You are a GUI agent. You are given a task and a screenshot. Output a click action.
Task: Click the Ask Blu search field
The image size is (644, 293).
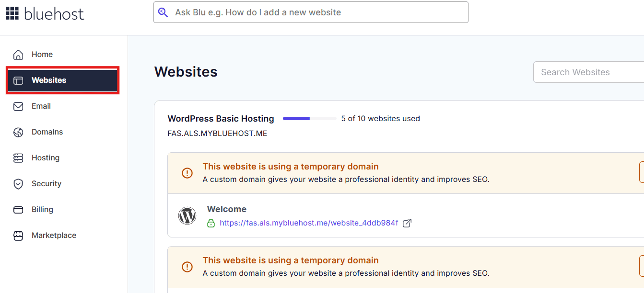(x=311, y=12)
